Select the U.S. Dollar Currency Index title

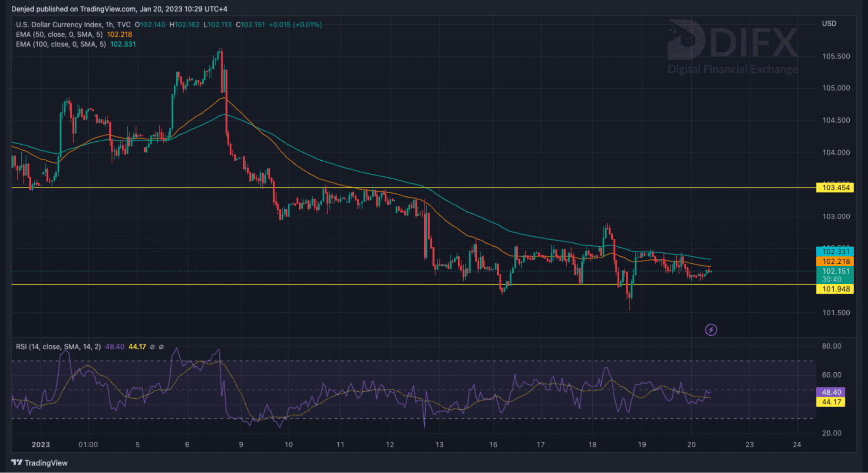(59, 25)
